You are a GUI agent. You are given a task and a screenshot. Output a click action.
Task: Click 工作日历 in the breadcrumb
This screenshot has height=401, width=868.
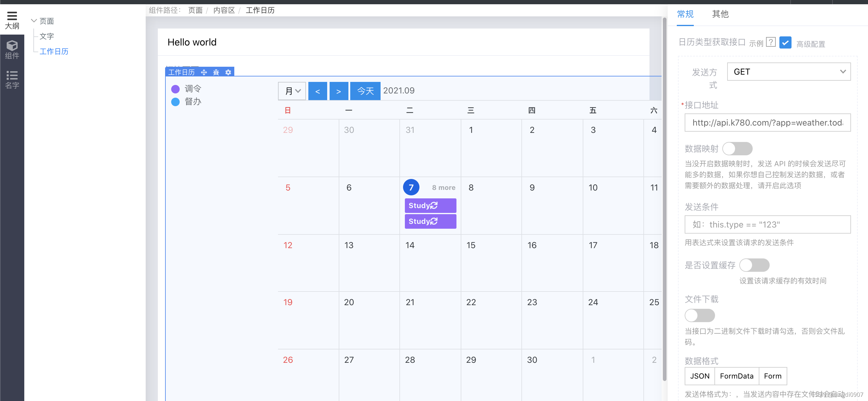coord(260,10)
